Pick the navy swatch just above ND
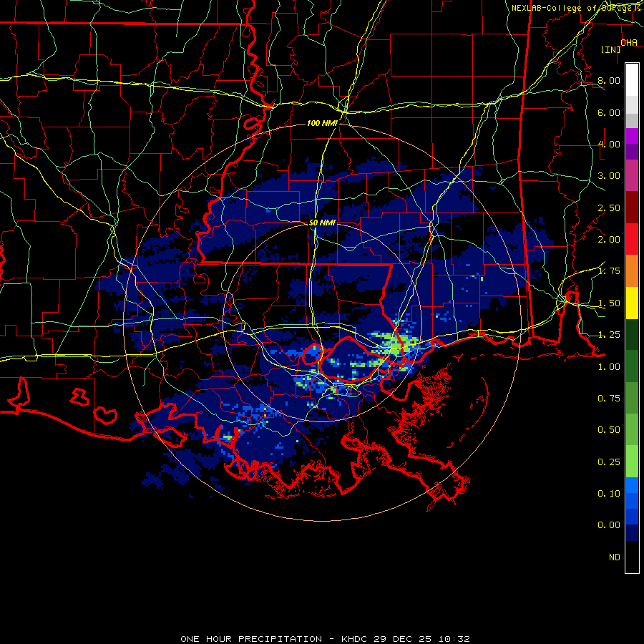Image resolution: width=644 pixels, height=644 pixels. (x=632, y=532)
